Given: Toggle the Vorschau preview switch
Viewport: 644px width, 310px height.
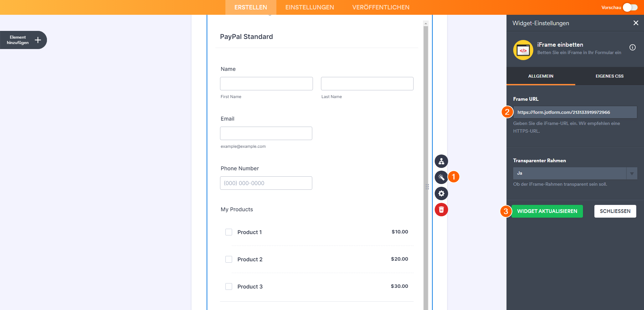Looking at the screenshot, I should (x=630, y=7).
